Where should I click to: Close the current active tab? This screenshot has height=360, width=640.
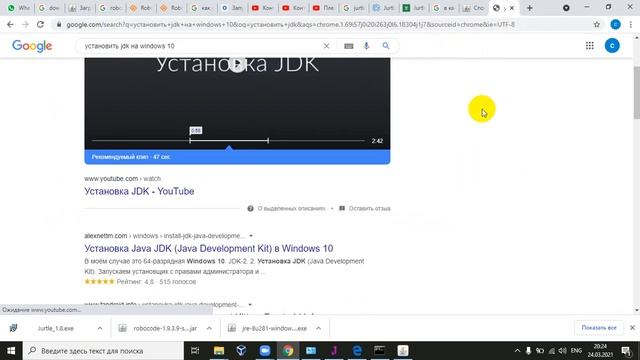pyautogui.click(x=512, y=8)
